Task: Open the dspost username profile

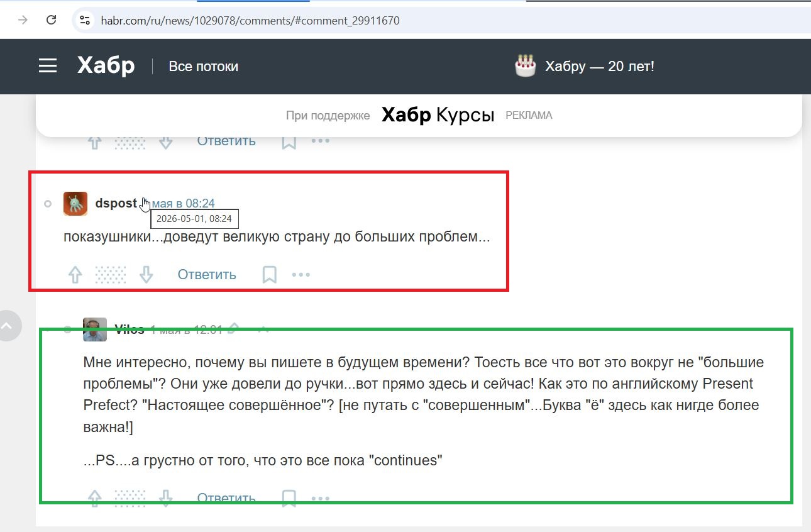Action: (116, 203)
